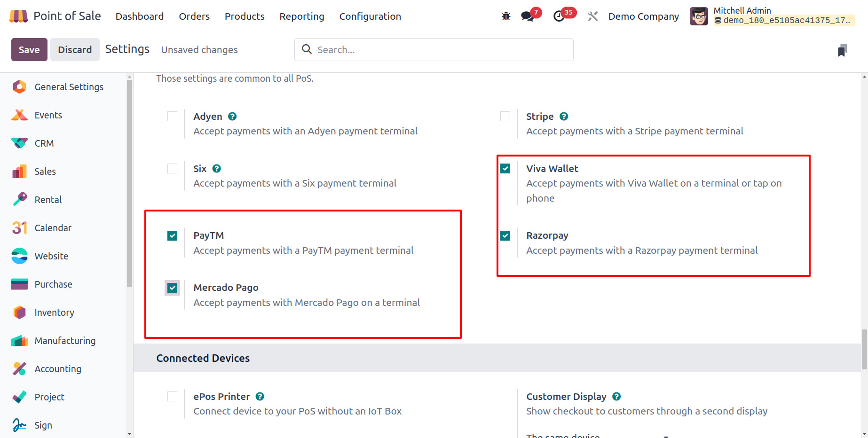Screen dimensions: 868x438
Task: Open the Products menu
Action: click(245, 16)
